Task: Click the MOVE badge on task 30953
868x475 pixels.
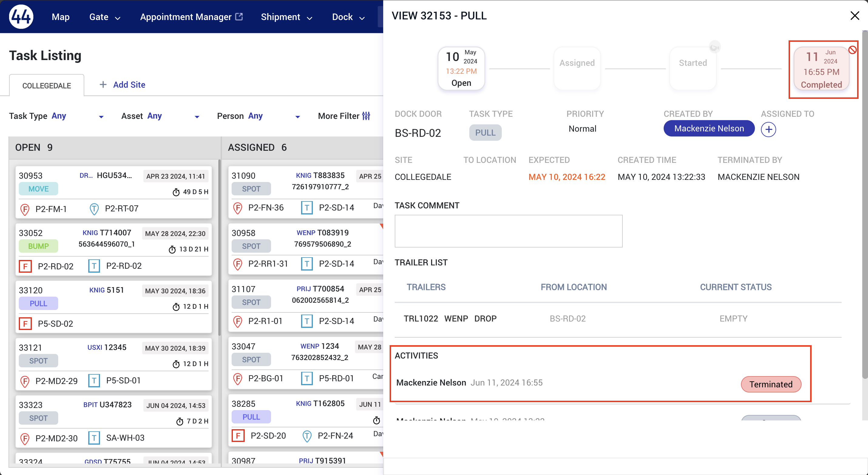Action: pyautogui.click(x=39, y=189)
